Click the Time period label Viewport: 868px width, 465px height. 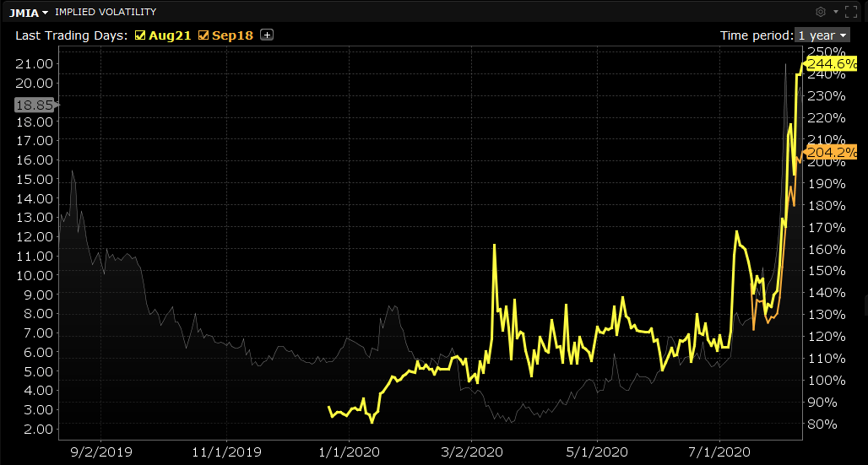757,35
